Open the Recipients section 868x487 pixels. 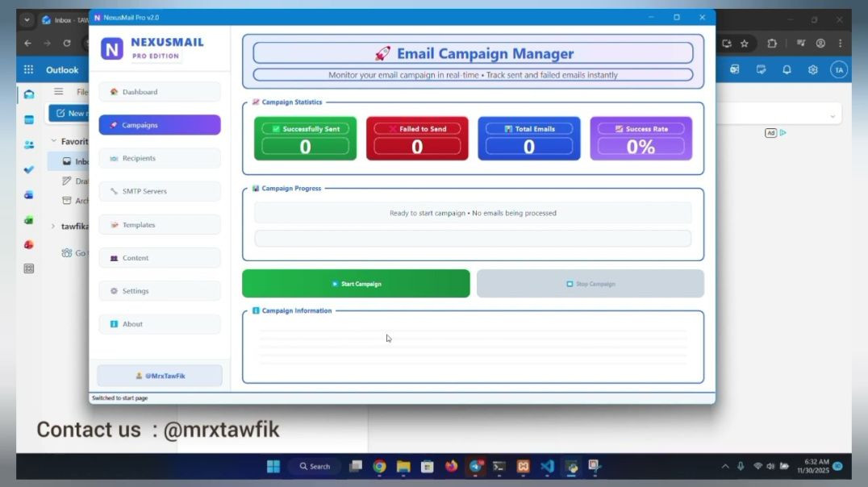tap(159, 158)
